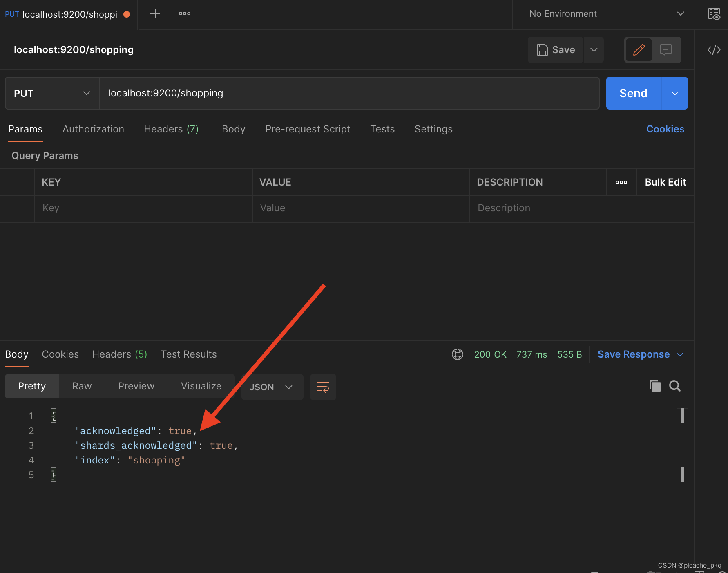
Task: Open a new request tab with plus icon
Action: [155, 14]
